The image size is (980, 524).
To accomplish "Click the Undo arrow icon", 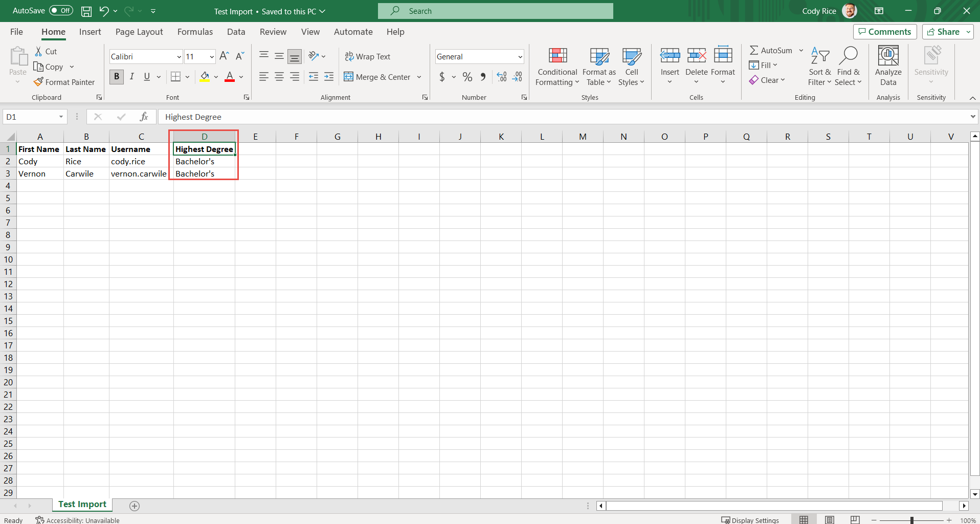I will (x=104, y=11).
